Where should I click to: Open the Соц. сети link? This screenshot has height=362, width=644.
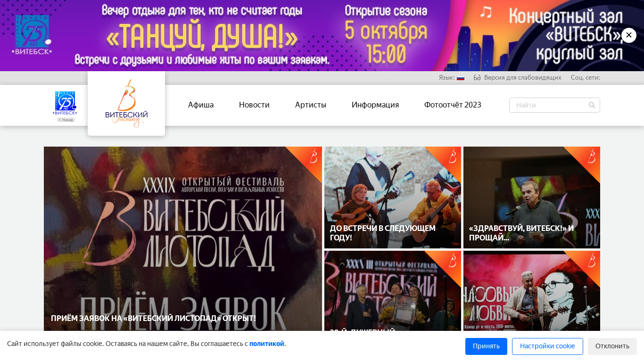click(585, 78)
